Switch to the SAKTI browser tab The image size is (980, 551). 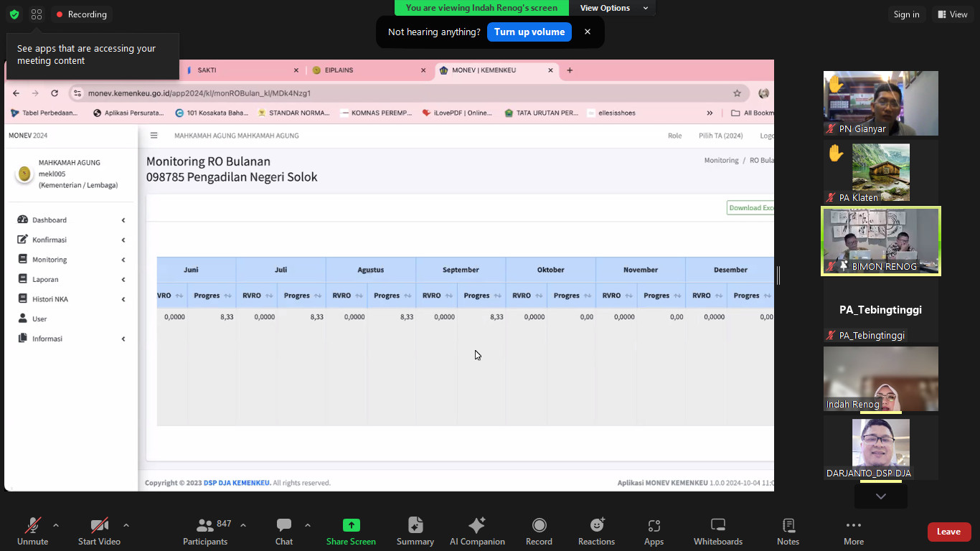click(x=240, y=70)
